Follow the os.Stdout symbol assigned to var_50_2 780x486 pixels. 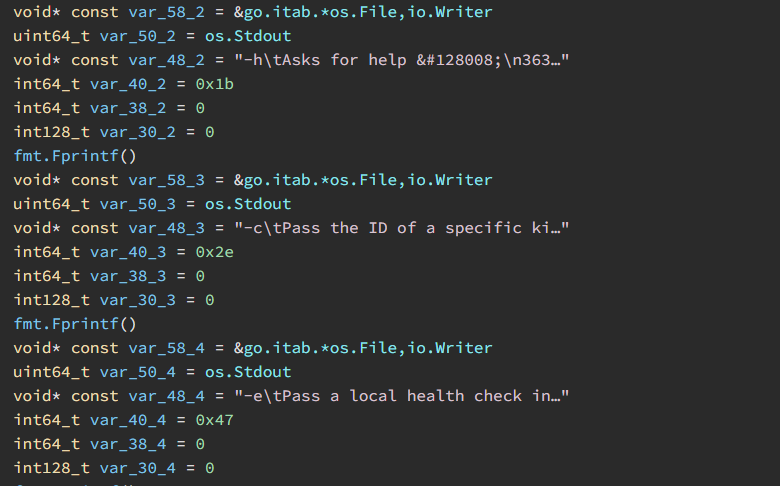click(248, 36)
